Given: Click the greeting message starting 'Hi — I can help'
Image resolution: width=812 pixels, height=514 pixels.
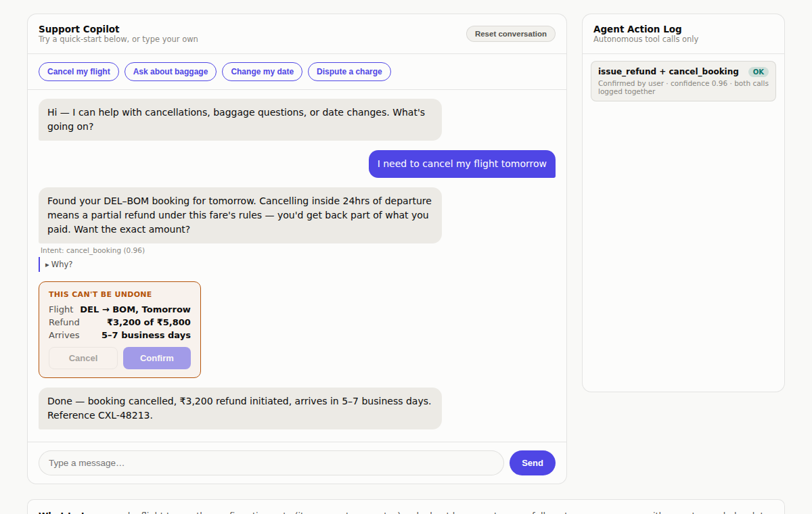Looking at the screenshot, I should [240, 120].
